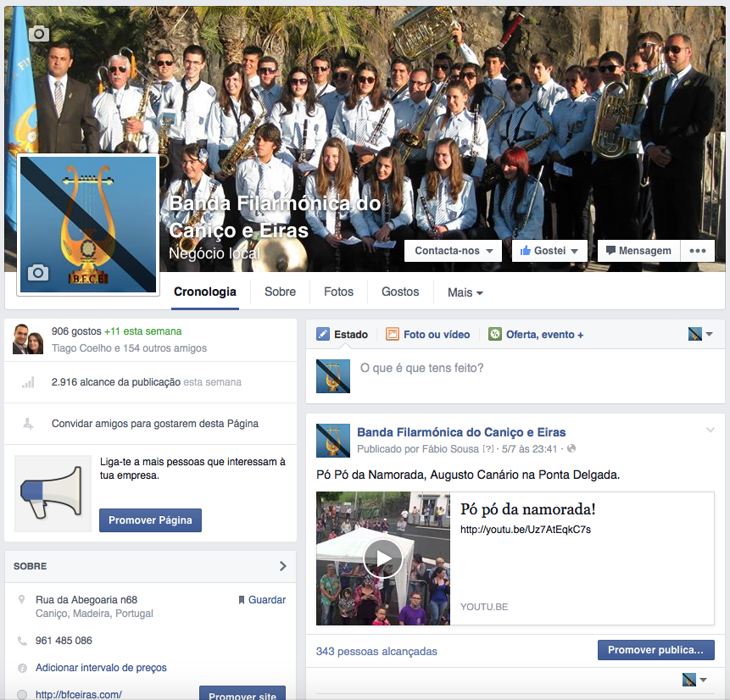Viewport: 730px width, 700px height.
Task: Click the cover photo camera icon
Action: click(x=39, y=34)
